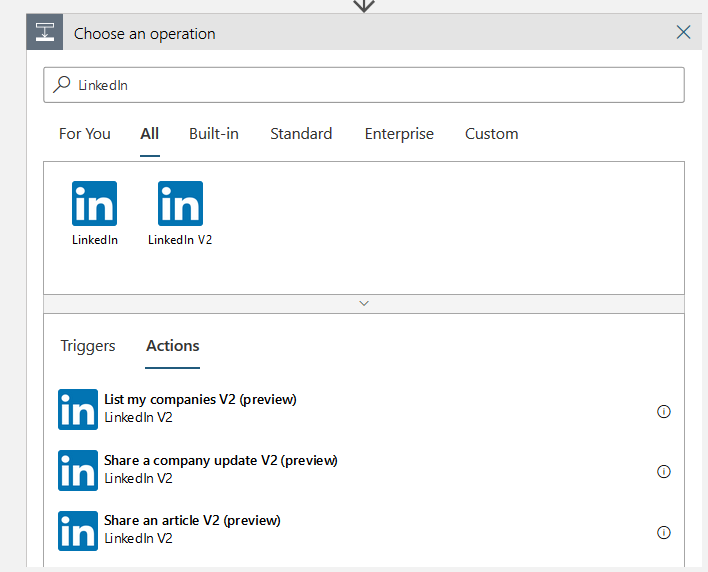Click the LinkedIn connector icon
The width and height of the screenshot is (708, 572).
[x=94, y=204]
